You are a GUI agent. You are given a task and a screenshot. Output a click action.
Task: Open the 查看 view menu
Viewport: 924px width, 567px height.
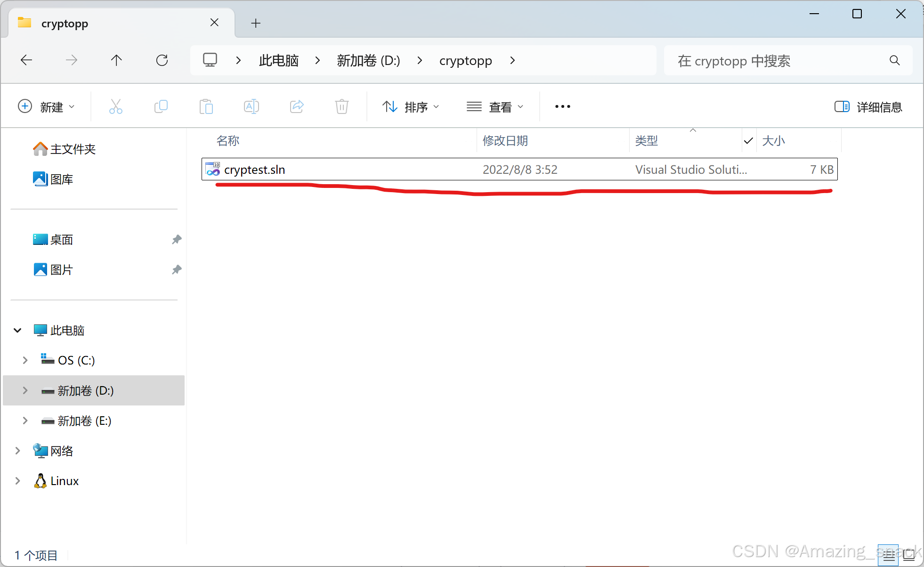(x=495, y=106)
